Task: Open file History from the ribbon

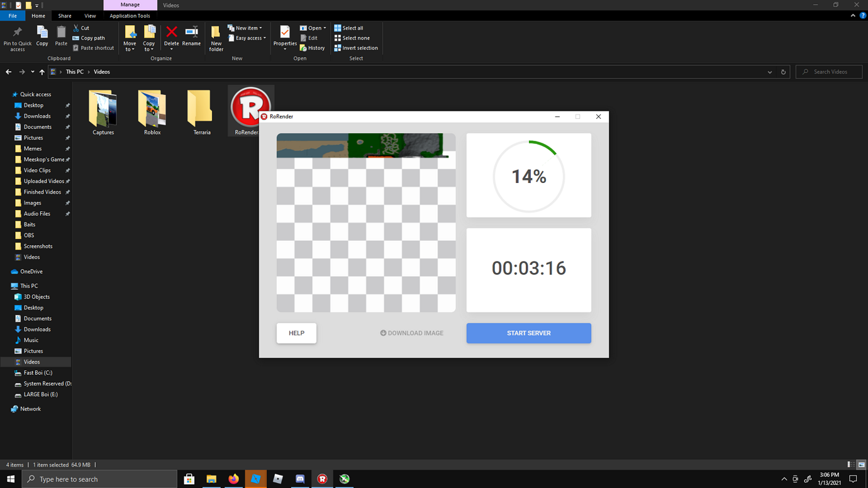Action: tap(312, 48)
